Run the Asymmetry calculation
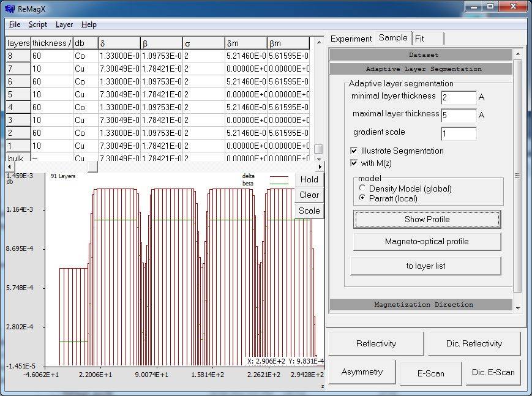This screenshot has width=532, height=396. click(x=362, y=372)
